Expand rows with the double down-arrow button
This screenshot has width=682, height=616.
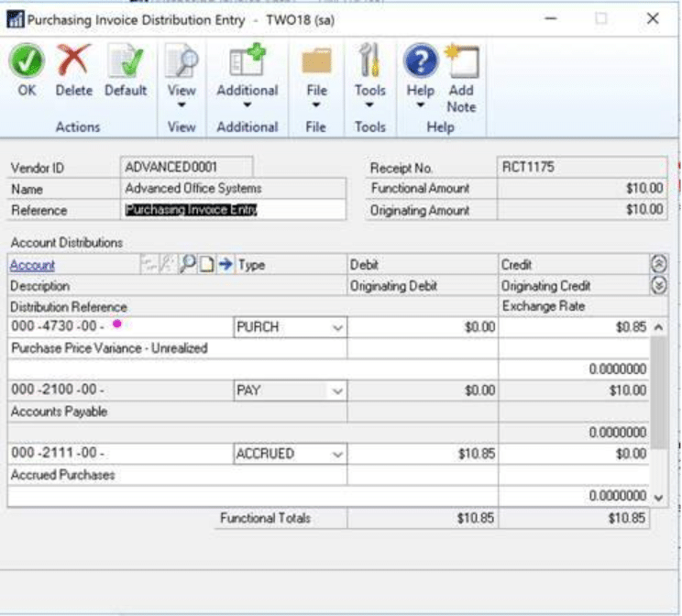(658, 285)
